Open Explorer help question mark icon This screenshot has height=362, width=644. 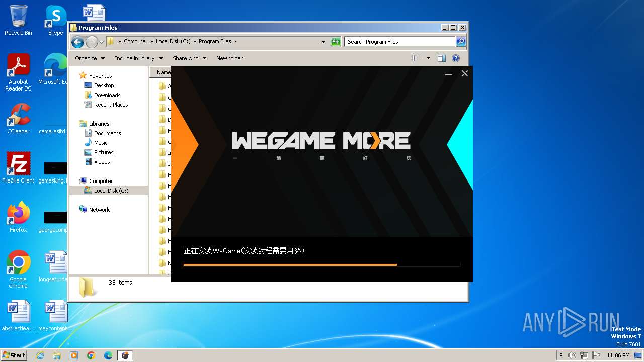[456, 58]
